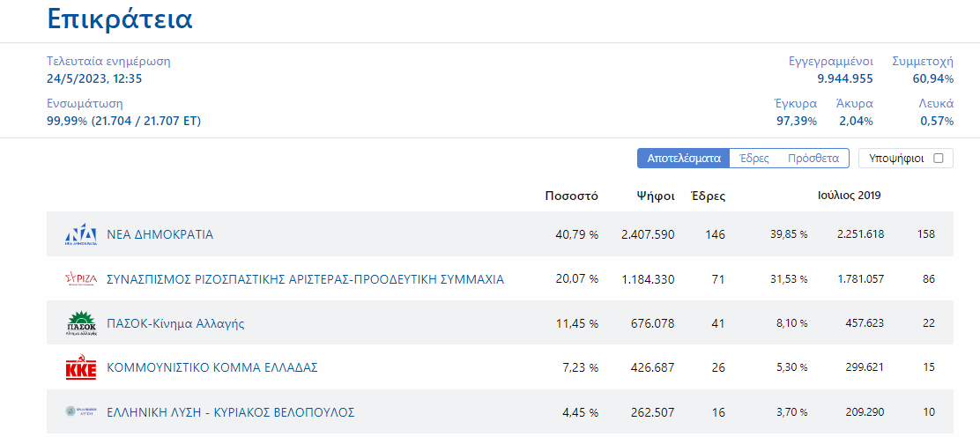Click the red KKE party logo
This screenshot has height=444, width=980.
pyautogui.click(x=81, y=367)
